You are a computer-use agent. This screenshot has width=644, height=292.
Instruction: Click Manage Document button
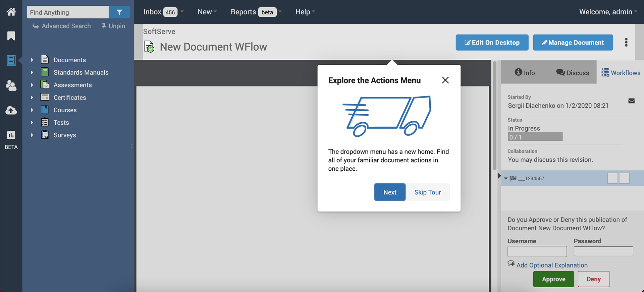[573, 43]
